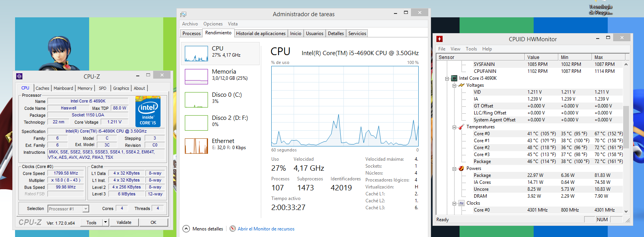Click the Menos detalles link
Image resolution: width=644 pixels, height=237 pixels.
208,229
